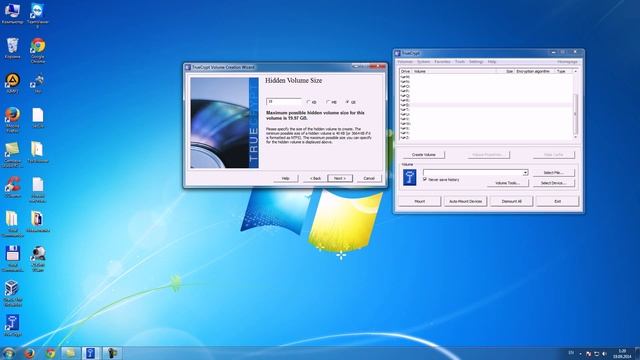Screen dimensions: 640x360
Task: Open Chrome from the taskbar
Action: 50,353
